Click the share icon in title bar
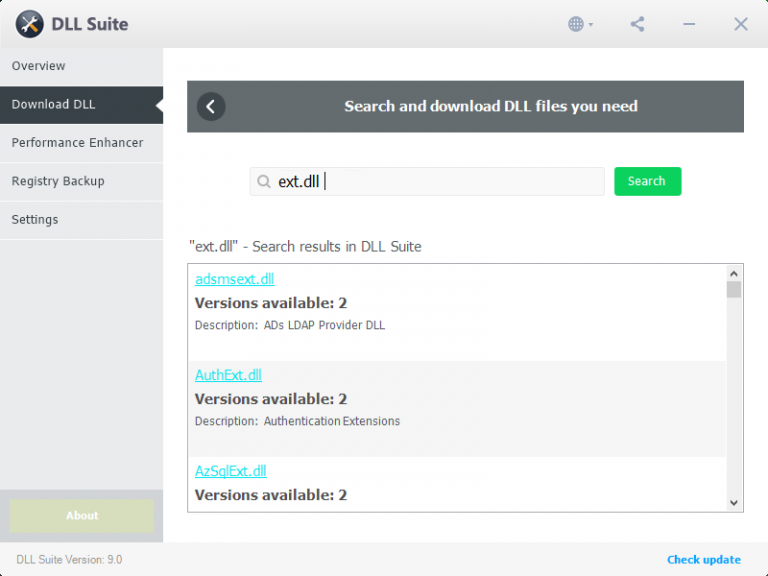This screenshot has width=768, height=576. tap(637, 24)
